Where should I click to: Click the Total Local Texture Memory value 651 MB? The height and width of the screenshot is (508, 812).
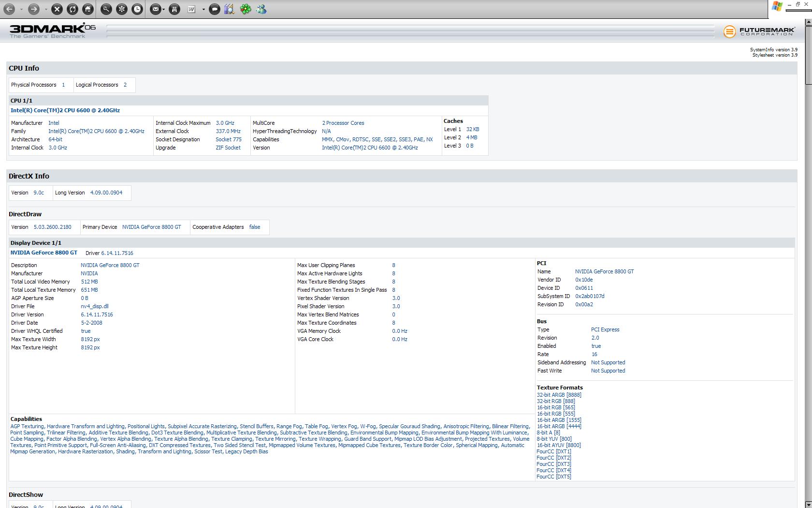89,290
